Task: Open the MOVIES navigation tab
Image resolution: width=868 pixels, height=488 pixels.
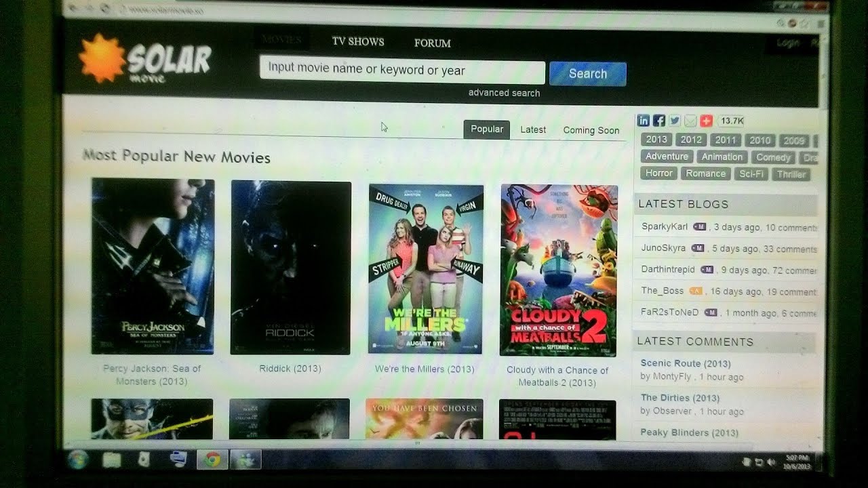Action: (x=281, y=39)
